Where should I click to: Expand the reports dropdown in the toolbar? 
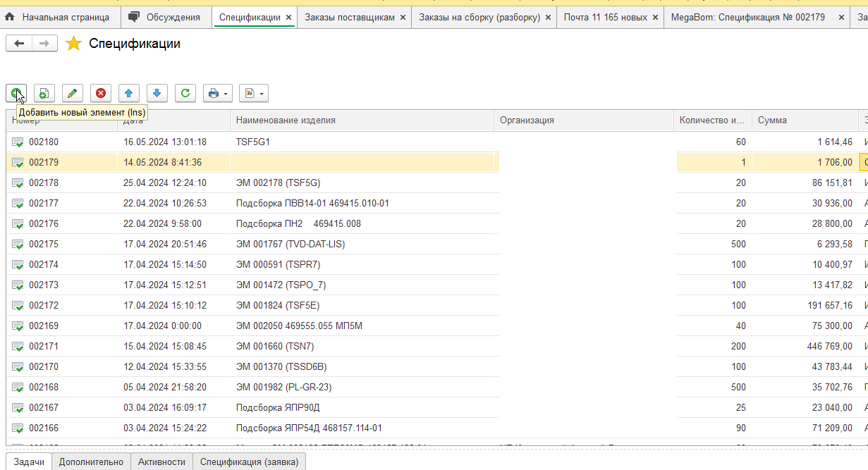click(253, 93)
